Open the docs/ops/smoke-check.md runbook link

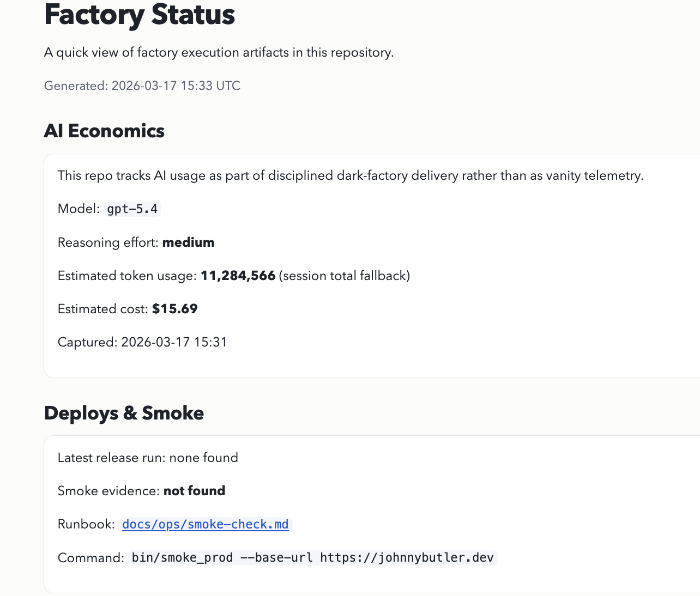click(205, 525)
